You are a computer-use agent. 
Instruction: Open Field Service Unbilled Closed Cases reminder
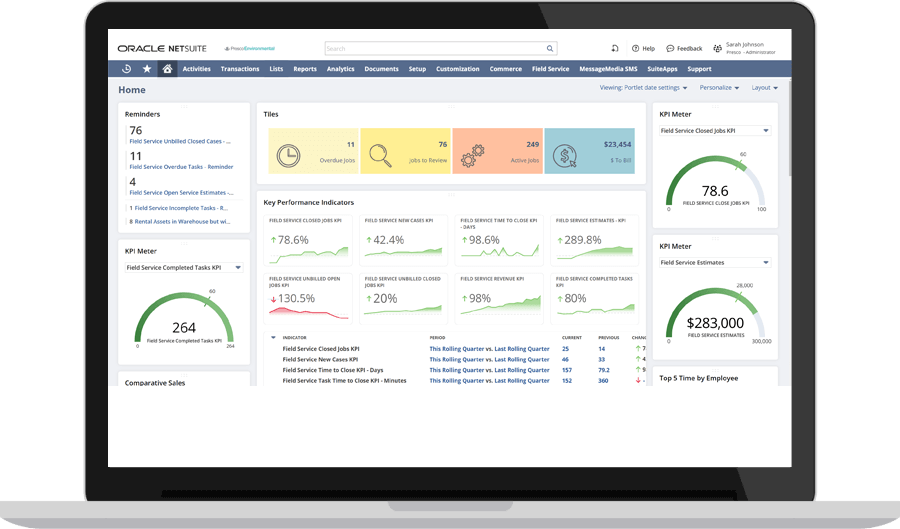(180, 141)
